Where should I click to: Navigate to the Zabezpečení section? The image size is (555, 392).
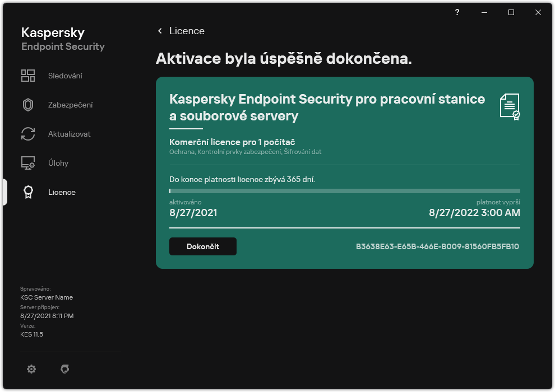click(x=70, y=105)
